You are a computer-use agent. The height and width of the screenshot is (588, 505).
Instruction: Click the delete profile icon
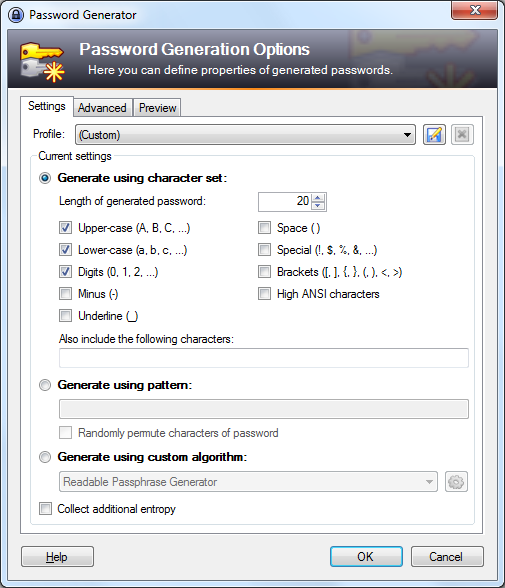point(462,134)
